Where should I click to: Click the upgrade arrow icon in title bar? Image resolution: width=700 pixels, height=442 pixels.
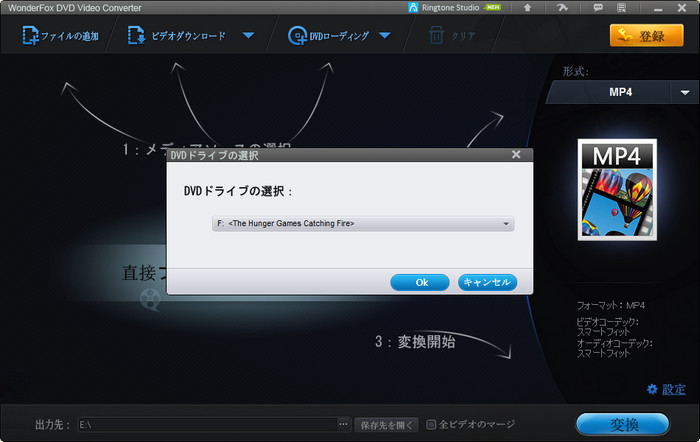(x=527, y=8)
